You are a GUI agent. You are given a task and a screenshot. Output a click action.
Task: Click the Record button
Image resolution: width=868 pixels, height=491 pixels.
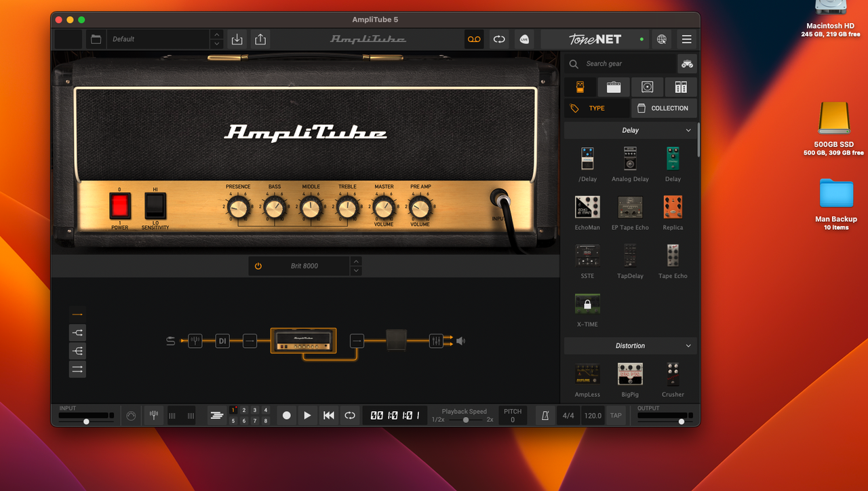[287, 416]
